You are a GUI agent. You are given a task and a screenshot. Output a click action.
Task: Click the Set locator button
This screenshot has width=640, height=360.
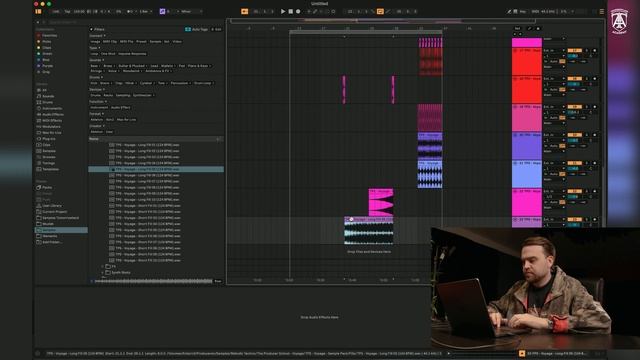(518, 29)
